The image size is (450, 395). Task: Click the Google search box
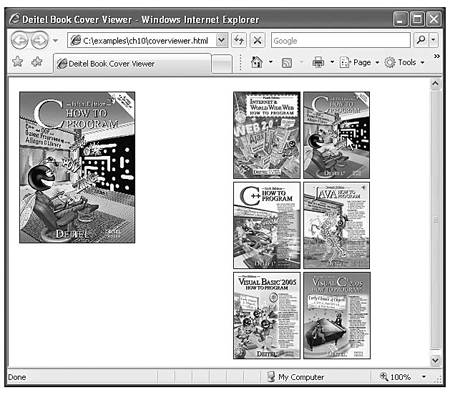click(341, 41)
